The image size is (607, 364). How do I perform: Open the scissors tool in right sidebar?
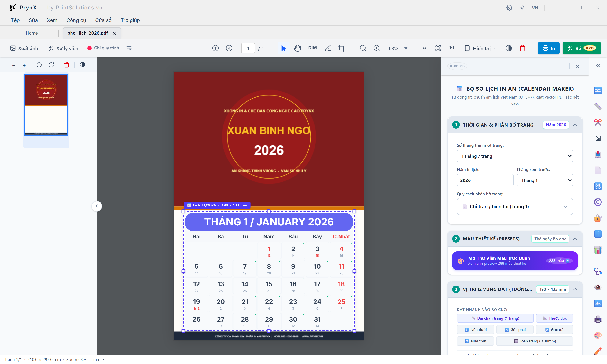point(598,122)
